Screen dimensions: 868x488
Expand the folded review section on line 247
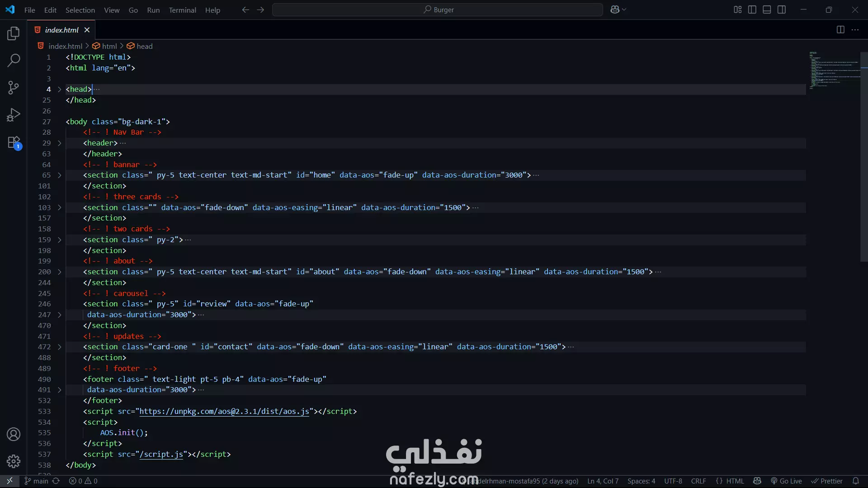pos(59,315)
